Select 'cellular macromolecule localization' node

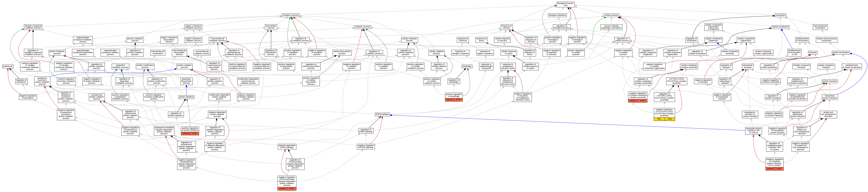pyautogui.click(x=827, y=40)
